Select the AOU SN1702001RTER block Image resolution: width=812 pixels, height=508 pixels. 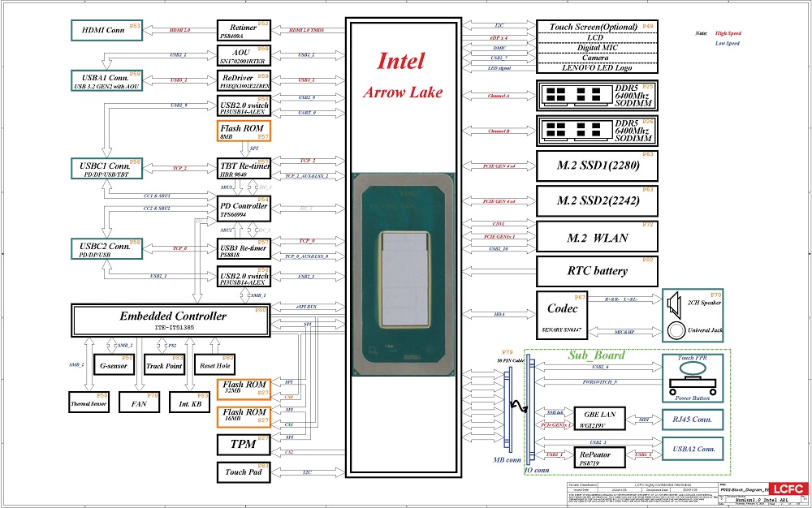point(244,56)
